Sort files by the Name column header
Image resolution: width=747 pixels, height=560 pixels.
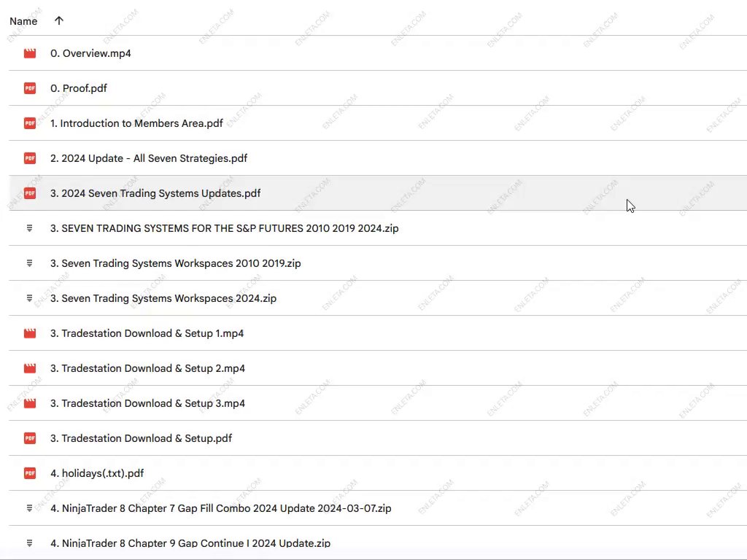pyautogui.click(x=23, y=21)
